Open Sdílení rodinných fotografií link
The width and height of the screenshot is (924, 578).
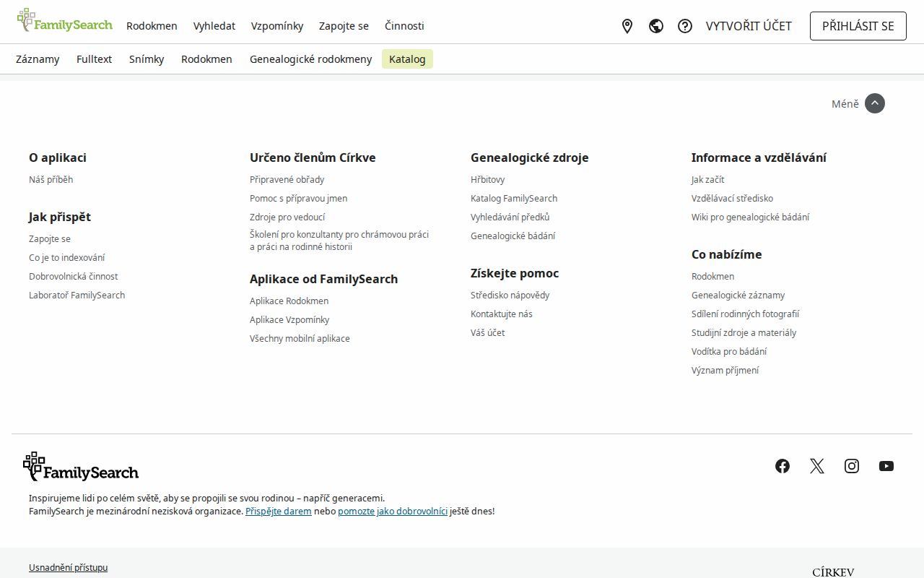coord(745,314)
